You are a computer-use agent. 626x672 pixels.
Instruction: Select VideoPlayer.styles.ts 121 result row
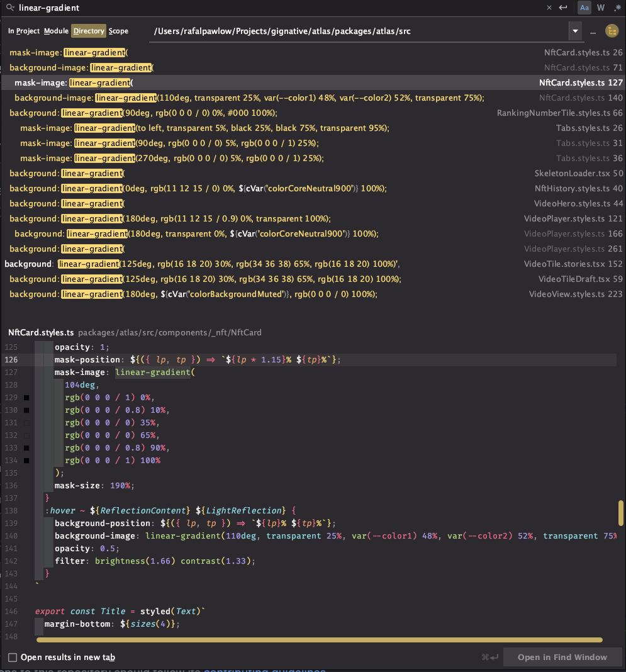coord(313,218)
